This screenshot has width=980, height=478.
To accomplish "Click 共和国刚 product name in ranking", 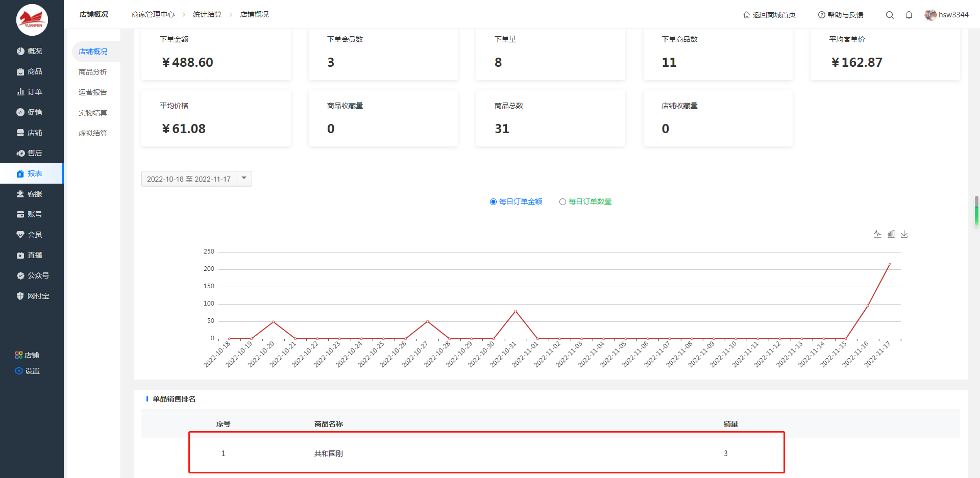I will [328, 454].
